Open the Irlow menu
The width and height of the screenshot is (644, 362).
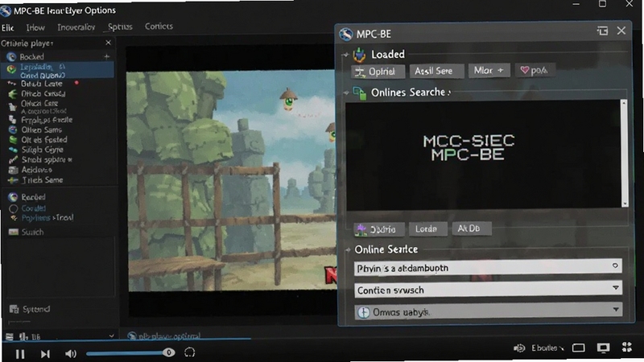pos(35,28)
